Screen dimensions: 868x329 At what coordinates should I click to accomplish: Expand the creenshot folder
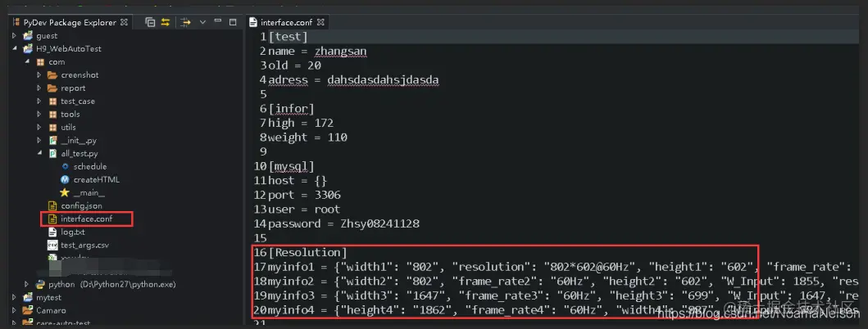[39, 74]
